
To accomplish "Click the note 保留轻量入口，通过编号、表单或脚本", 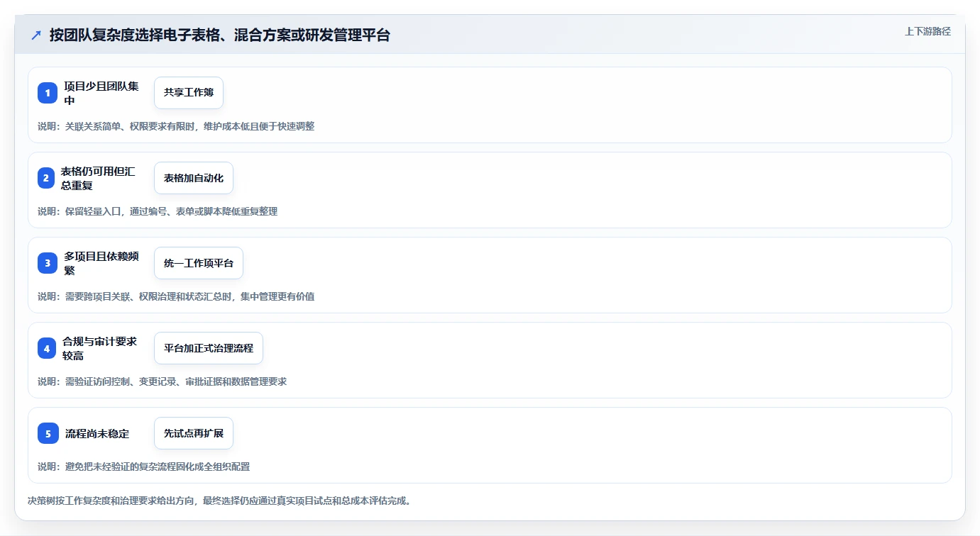I will [x=147, y=211].
